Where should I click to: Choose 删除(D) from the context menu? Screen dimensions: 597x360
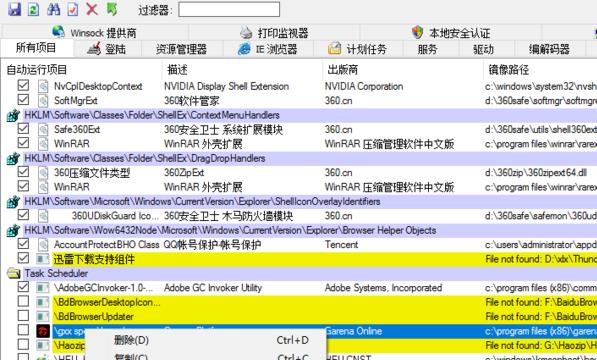tap(206, 340)
